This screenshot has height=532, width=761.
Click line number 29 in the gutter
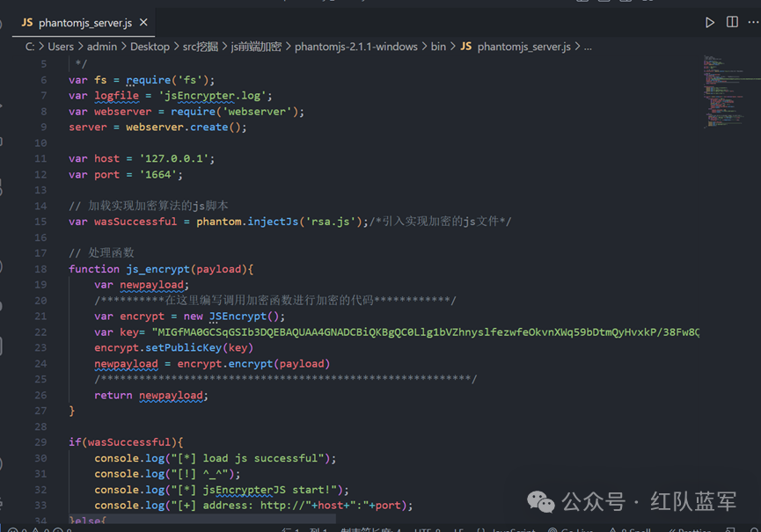click(40, 442)
